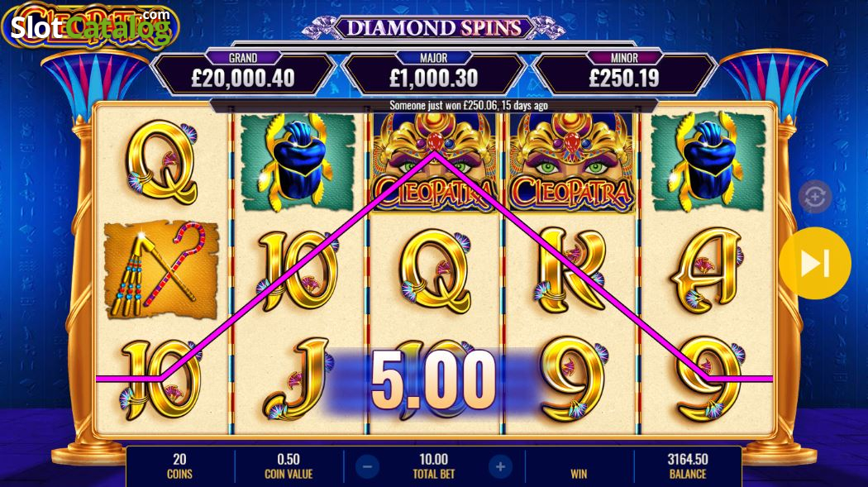Click the blue scarab symbol on reel two

point(298,161)
